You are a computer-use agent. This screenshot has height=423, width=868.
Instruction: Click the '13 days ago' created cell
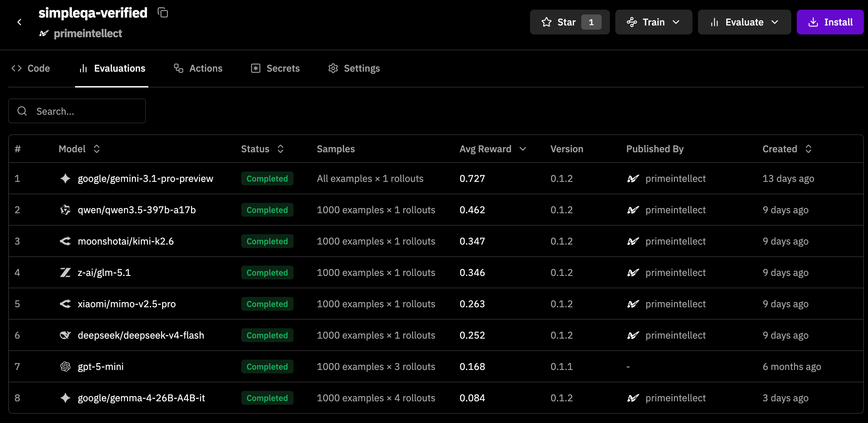(788, 178)
